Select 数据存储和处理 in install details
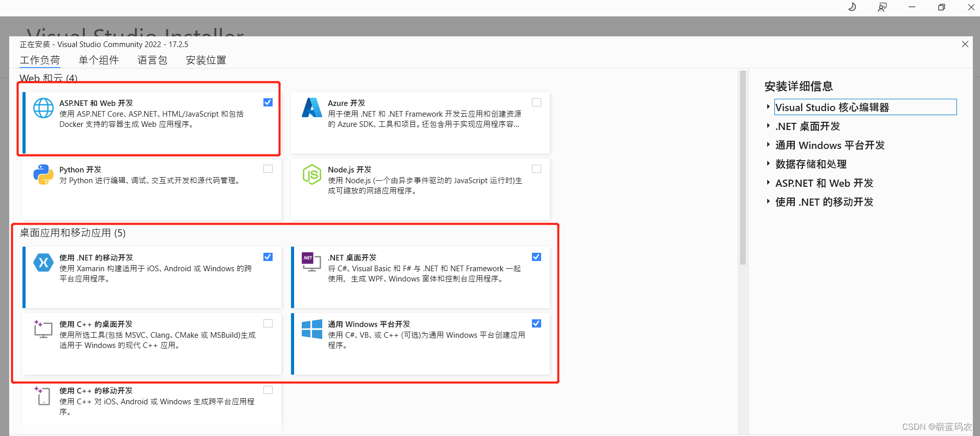Viewport: 980px width, 436px height. pyautogui.click(x=811, y=164)
